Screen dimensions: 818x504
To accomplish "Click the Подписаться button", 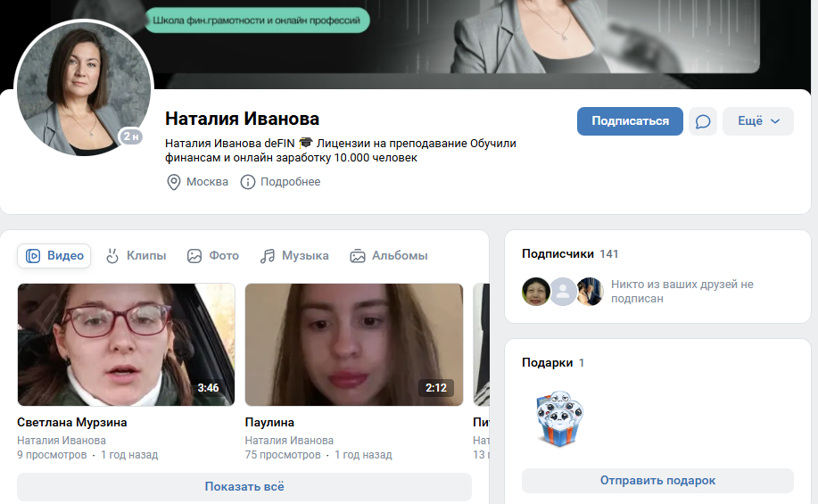I will pyautogui.click(x=630, y=121).
